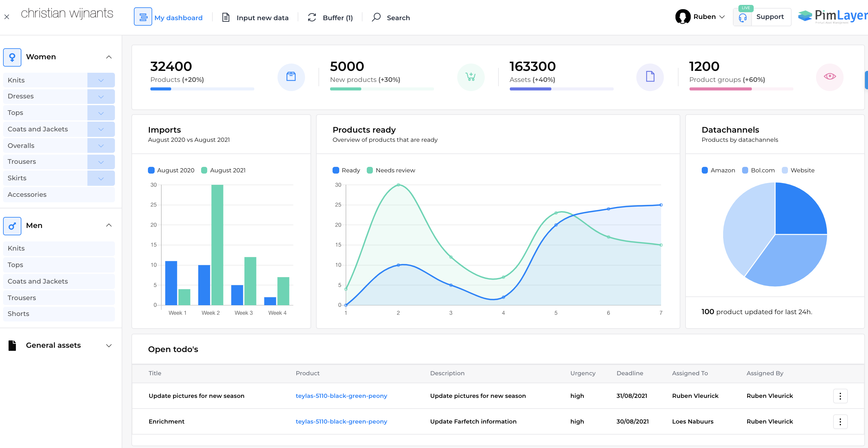Click the Amazon color swatch legend

pyautogui.click(x=704, y=171)
